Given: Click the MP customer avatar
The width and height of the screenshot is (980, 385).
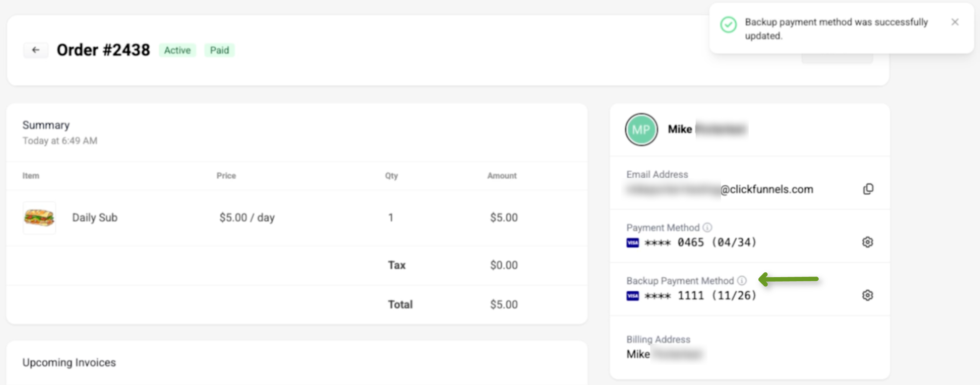Looking at the screenshot, I should [x=641, y=129].
